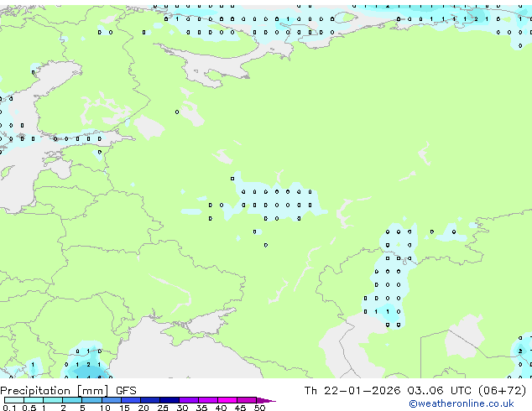Click the legend swatch for 20–25 mm
The height and width of the screenshot is (411, 532).
(149, 400)
